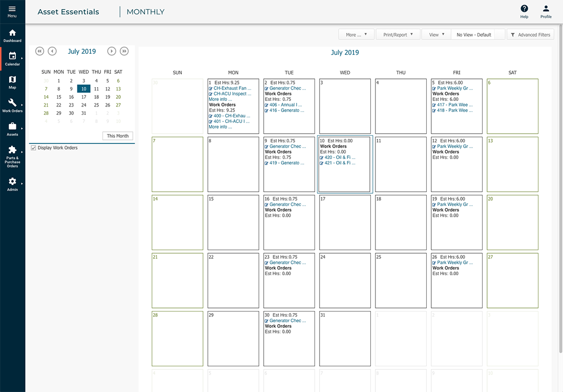
Task: Expand Calendar submenu arrow in sidebar
Action: [x=22, y=58]
